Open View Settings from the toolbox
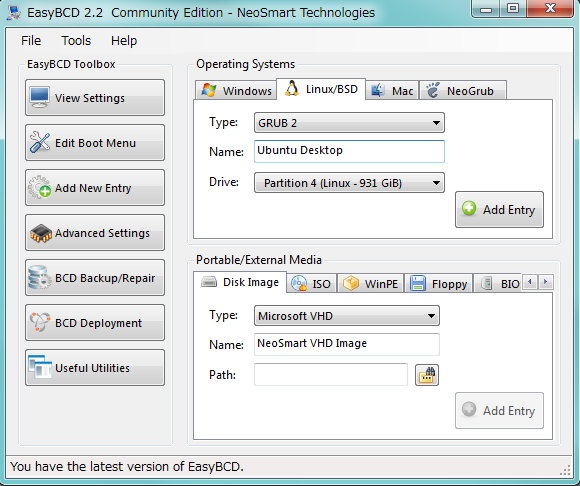This screenshot has height=486, width=580. point(95,98)
